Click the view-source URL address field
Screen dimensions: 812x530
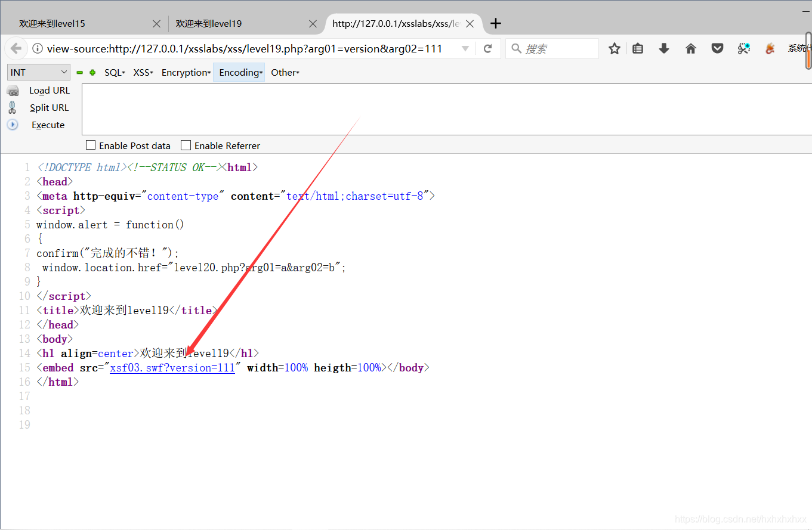(x=245, y=49)
